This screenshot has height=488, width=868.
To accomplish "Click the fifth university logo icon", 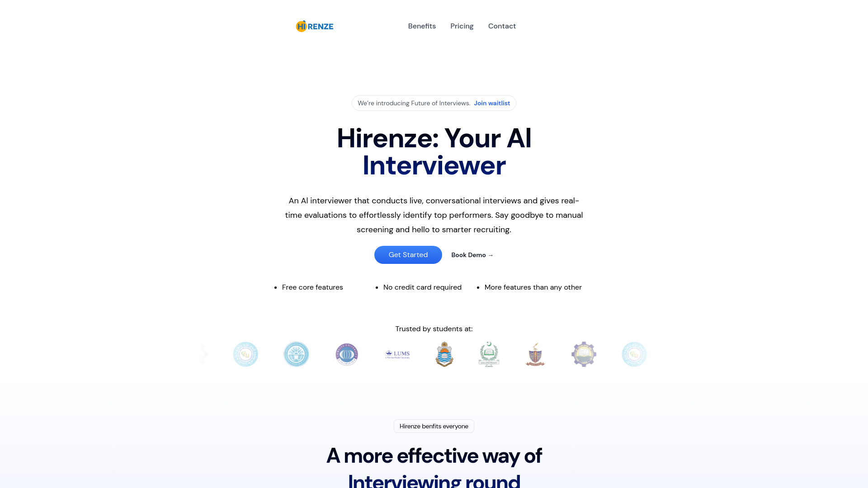I will (x=444, y=354).
